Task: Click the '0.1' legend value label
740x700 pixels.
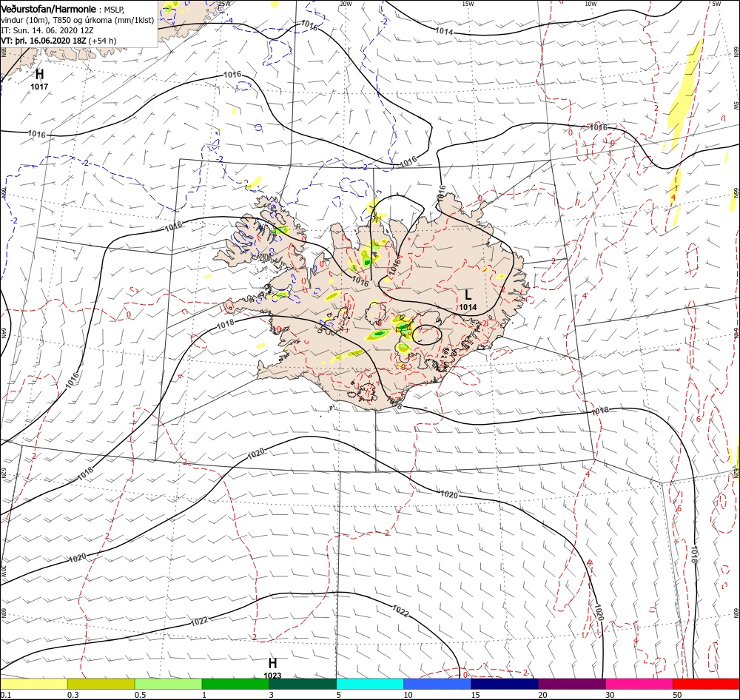Action: [6, 695]
